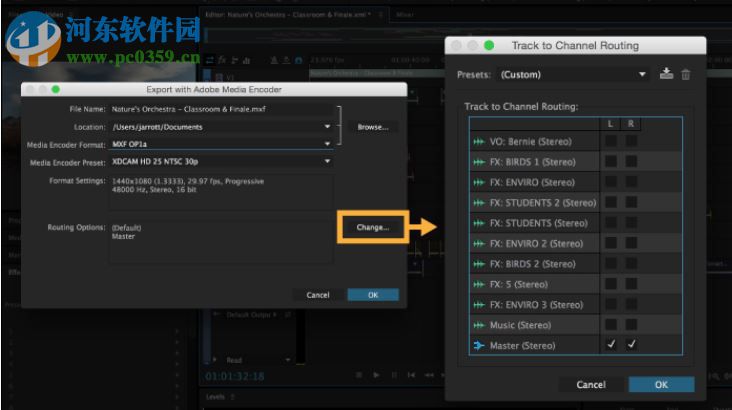732x410 pixels.
Task: Toggle R channel for FX: BIRDS 1 track
Action: tap(631, 162)
